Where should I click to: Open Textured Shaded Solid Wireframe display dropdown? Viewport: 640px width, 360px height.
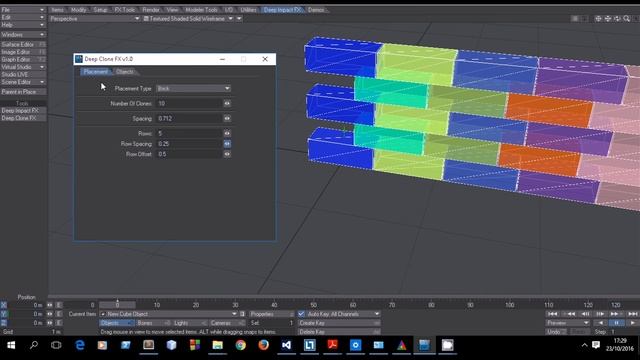click(x=188, y=19)
